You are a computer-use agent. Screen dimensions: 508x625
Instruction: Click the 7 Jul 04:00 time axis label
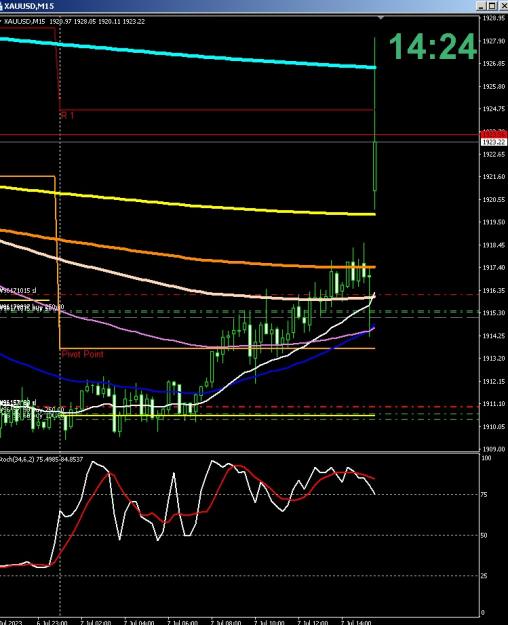click(x=139, y=622)
